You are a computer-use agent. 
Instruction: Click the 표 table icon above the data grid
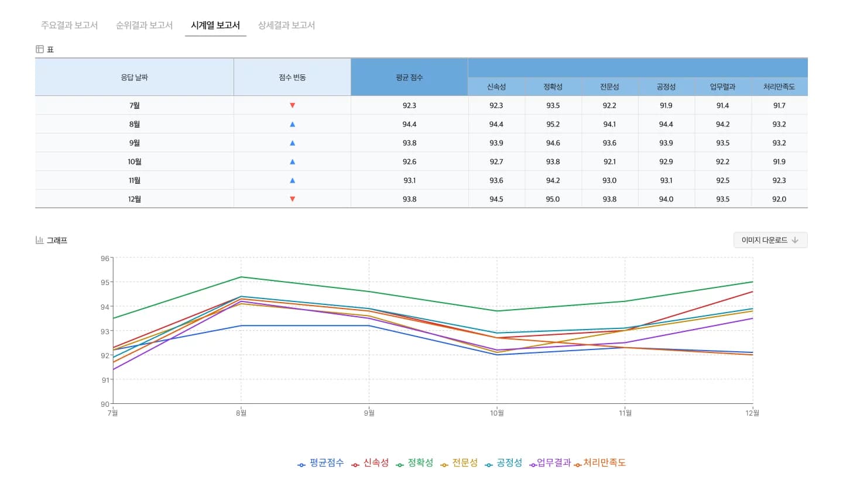(40, 49)
